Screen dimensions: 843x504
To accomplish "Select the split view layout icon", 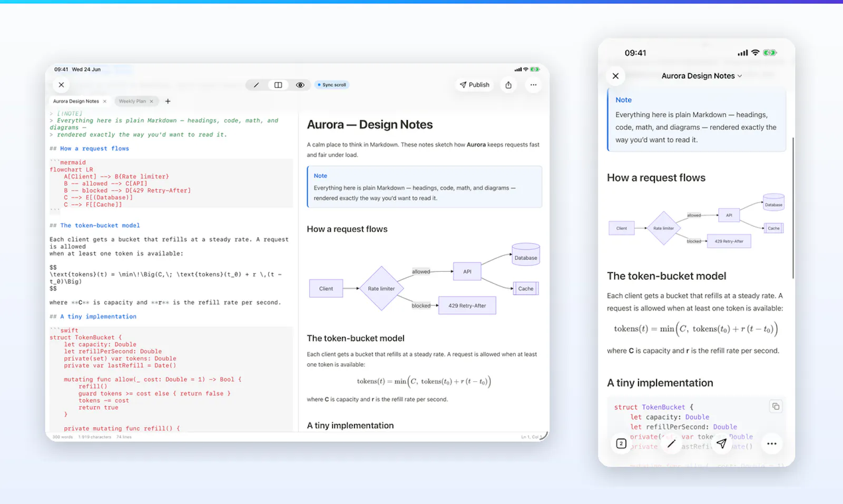I will click(278, 85).
